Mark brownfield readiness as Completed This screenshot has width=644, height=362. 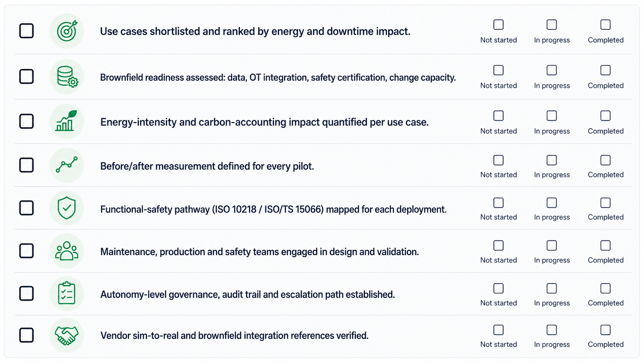click(605, 70)
